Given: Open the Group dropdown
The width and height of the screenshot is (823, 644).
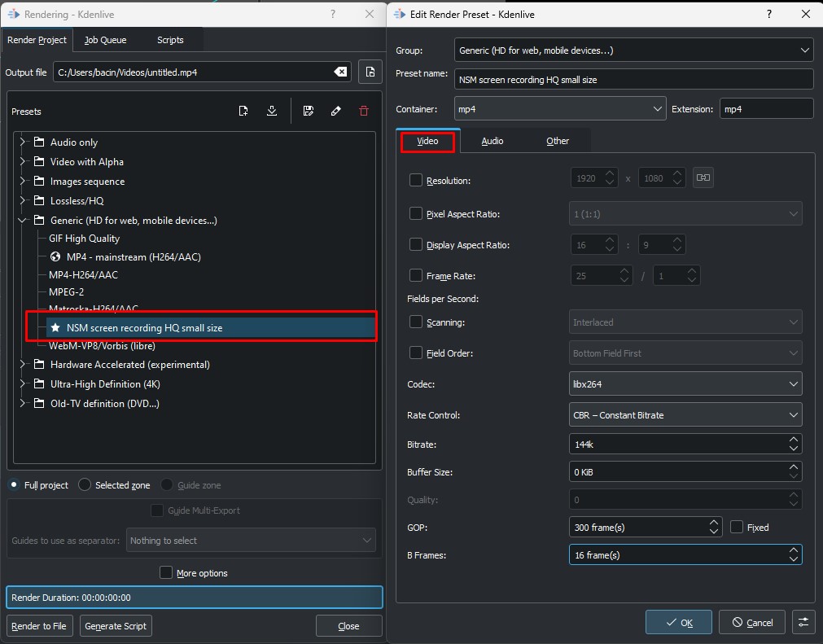Looking at the screenshot, I should (x=633, y=50).
